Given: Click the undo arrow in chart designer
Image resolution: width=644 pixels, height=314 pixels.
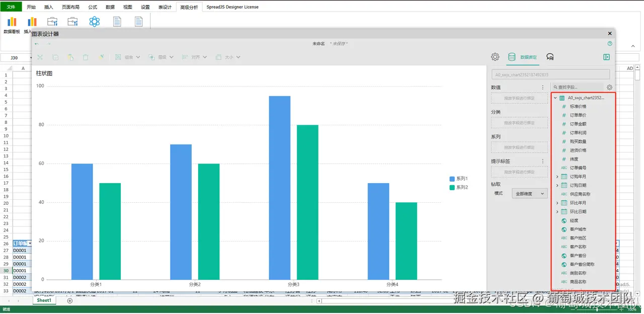Looking at the screenshot, I should click(x=37, y=44).
